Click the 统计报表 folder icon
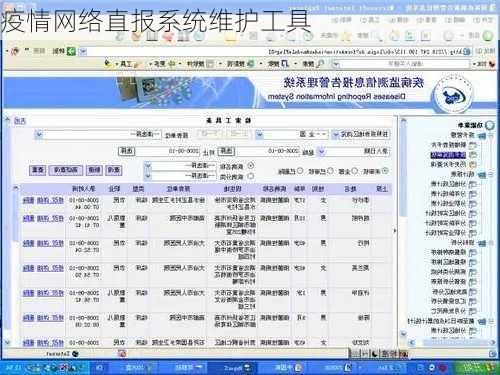This screenshot has width=500, height=375. [x=482, y=174]
